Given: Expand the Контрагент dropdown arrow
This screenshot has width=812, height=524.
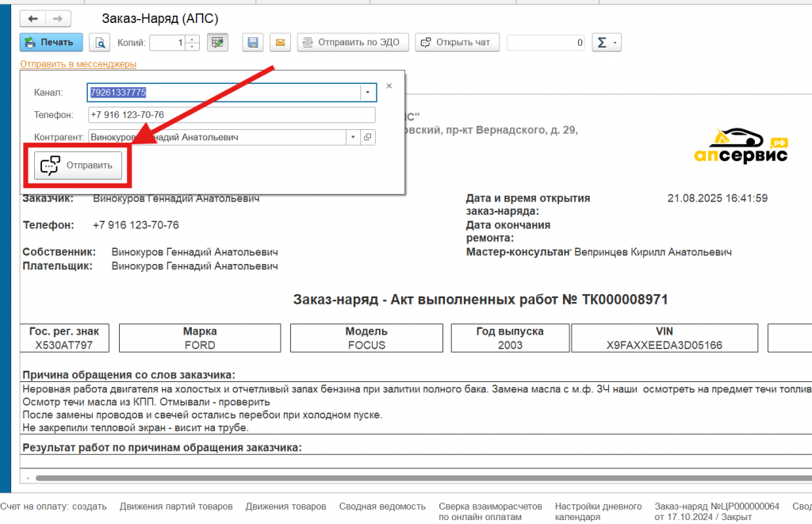Looking at the screenshot, I should [353, 137].
